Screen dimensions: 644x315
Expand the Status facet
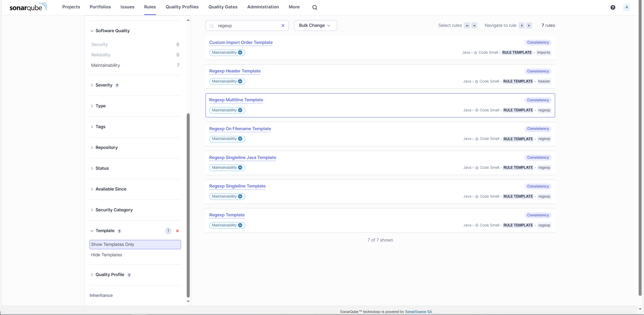coord(100,168)
